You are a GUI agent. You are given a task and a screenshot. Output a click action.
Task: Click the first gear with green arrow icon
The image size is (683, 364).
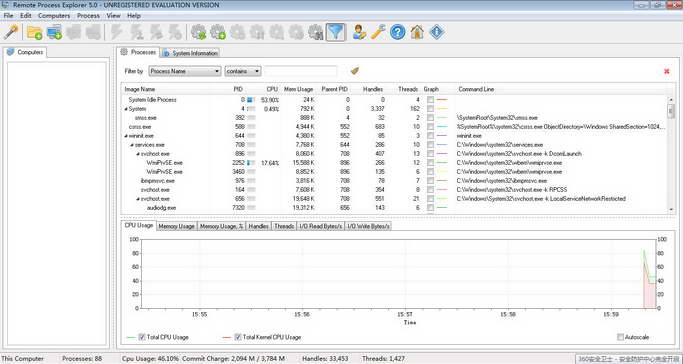tap(199, 32)
